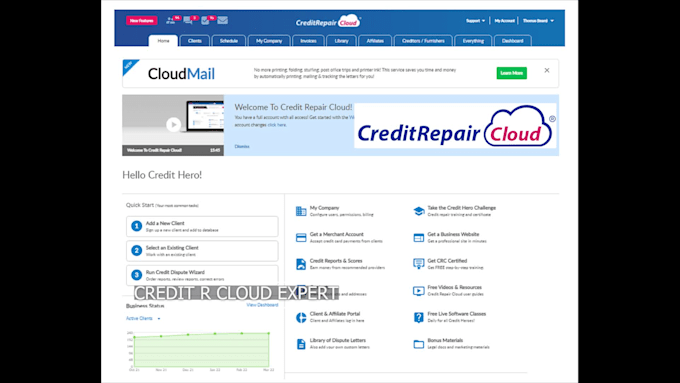Image resolution: width=680 pixels, height=383 pixels.
Task: Play the Welcome To Credit Repair Cloud video
Action: 173,124
